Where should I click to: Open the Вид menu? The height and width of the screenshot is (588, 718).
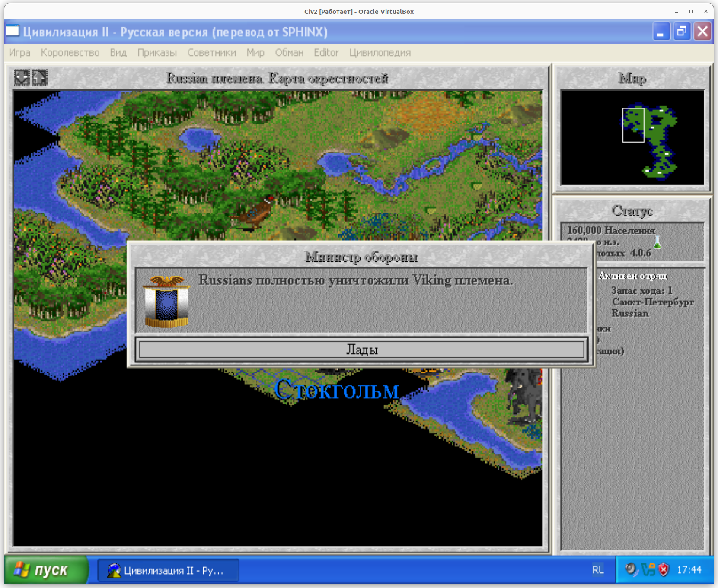(x=118, y=53)
